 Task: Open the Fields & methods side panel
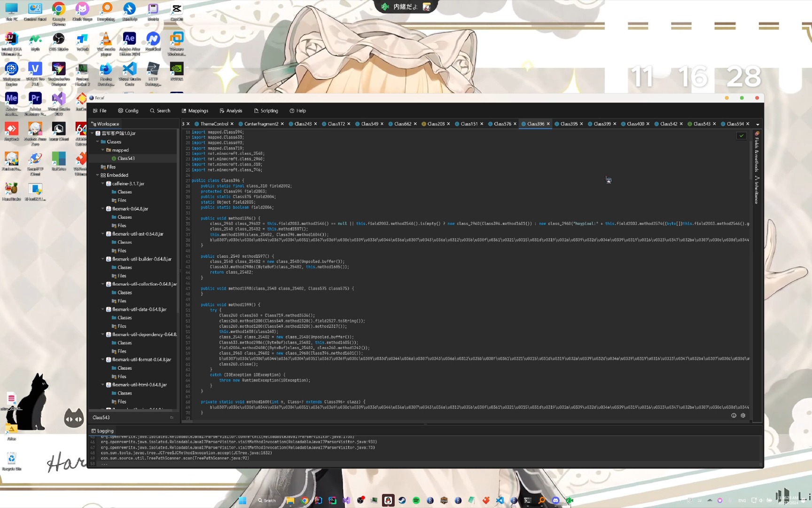coord(757,151)
